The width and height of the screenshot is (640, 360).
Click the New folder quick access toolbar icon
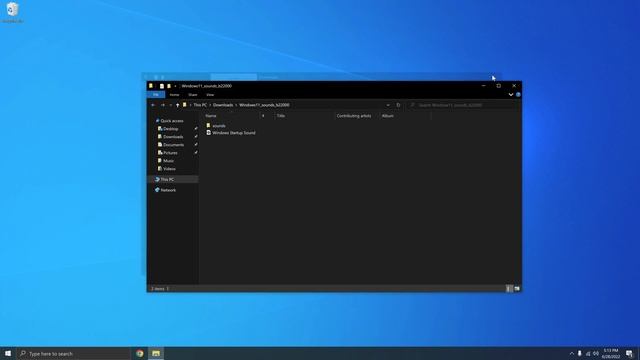pos(169,86)
